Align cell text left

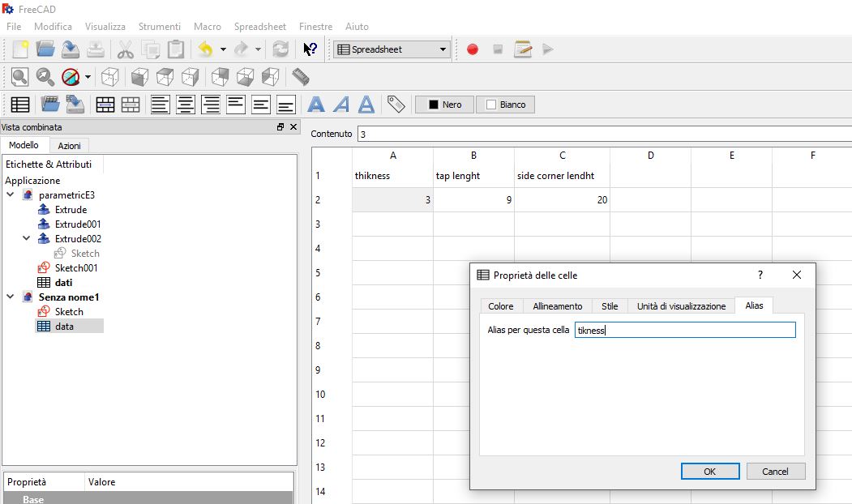click(x=161, y=105)
